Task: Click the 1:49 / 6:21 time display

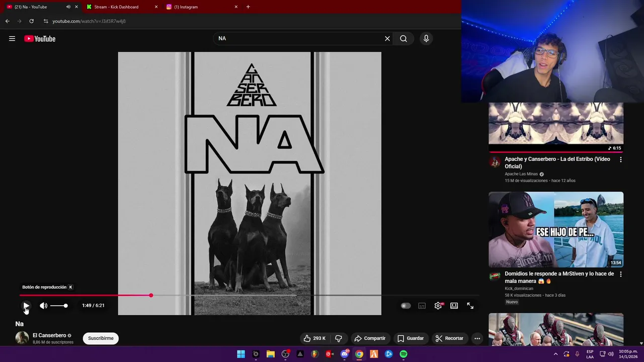Action: click(x=93, y=306)
